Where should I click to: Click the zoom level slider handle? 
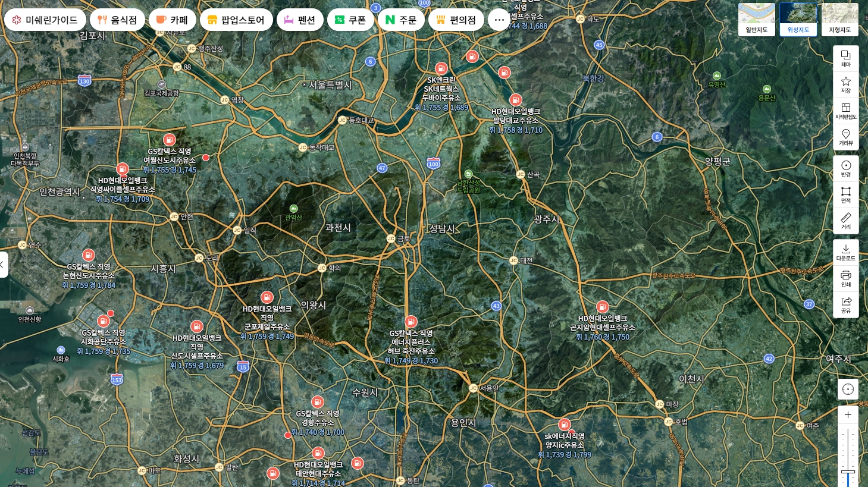click(848, 473)
